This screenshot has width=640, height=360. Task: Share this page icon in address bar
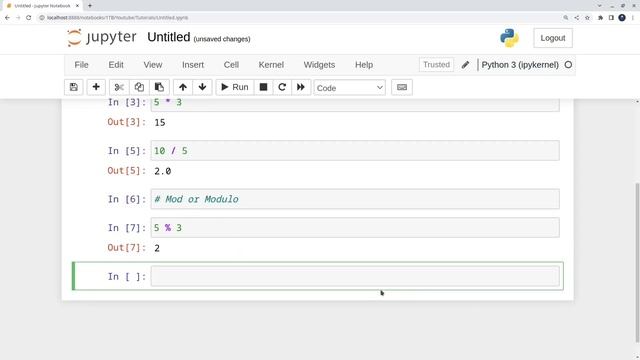tap(576, 18)
